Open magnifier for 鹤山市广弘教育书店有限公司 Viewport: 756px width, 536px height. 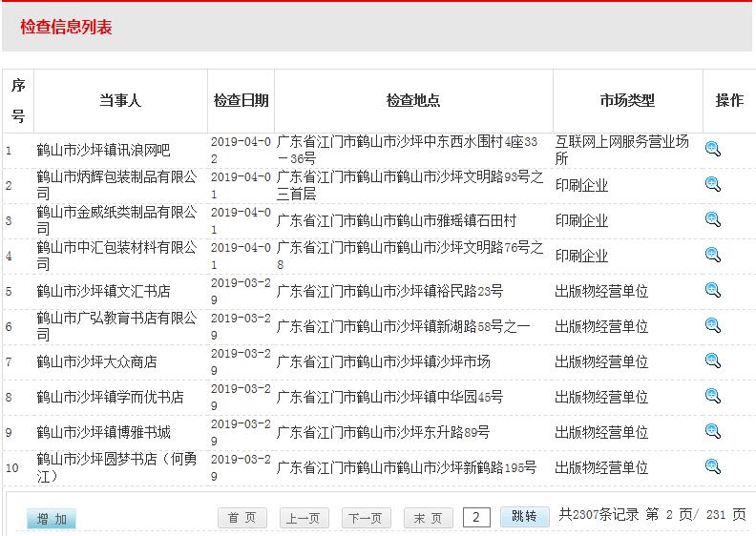pyautogui.click(x=712, y=325)
